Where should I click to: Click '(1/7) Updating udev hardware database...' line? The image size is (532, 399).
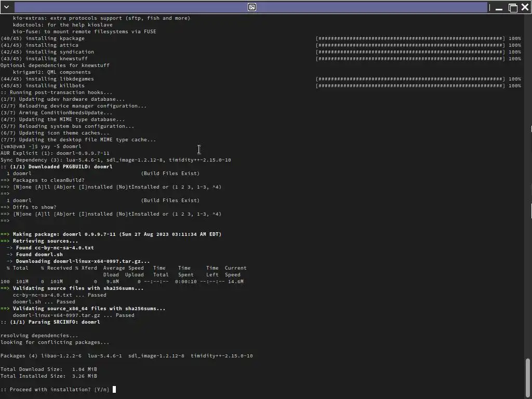click(63, 99)
